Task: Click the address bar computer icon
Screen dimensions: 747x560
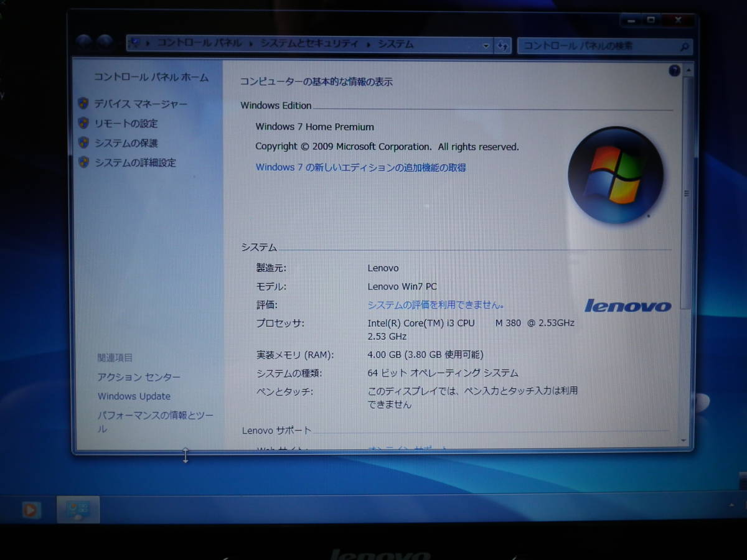Action: (x=134, y=43)
